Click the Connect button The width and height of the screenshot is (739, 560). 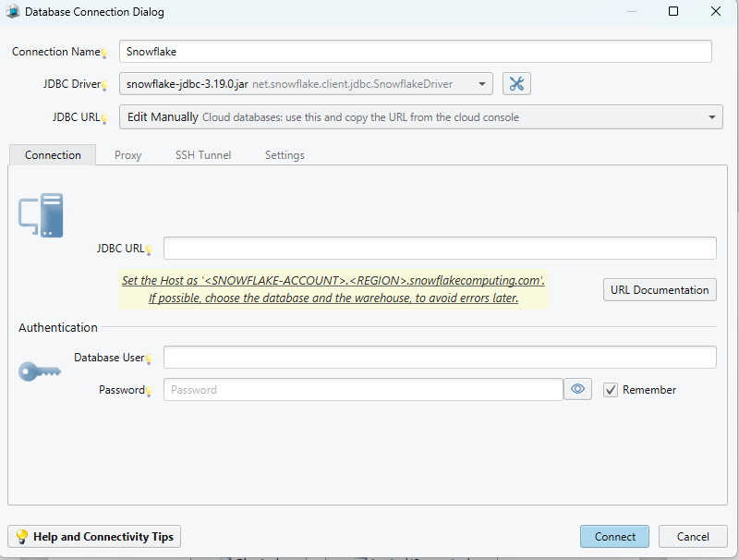(x=614, y=536)
